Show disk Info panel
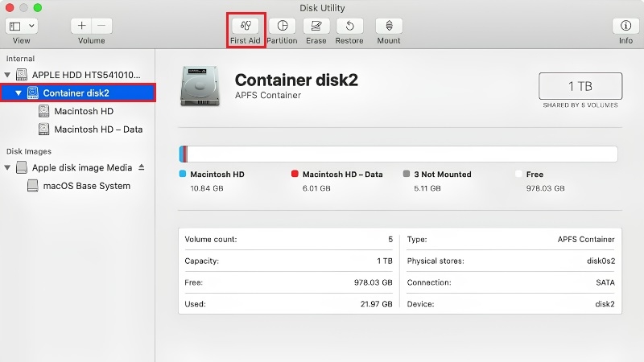 [625, 26]
